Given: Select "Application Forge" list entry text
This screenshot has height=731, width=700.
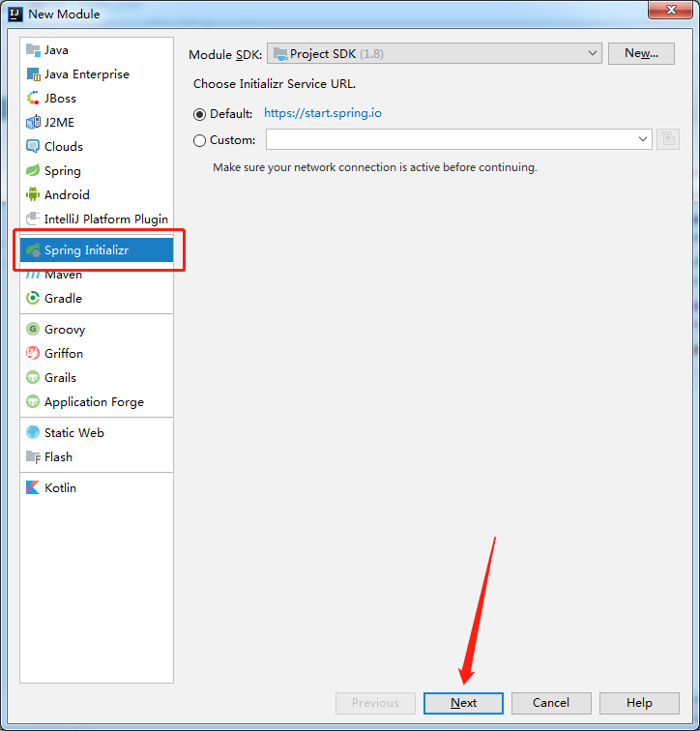Looking at the screenshot, I should 94,402.
